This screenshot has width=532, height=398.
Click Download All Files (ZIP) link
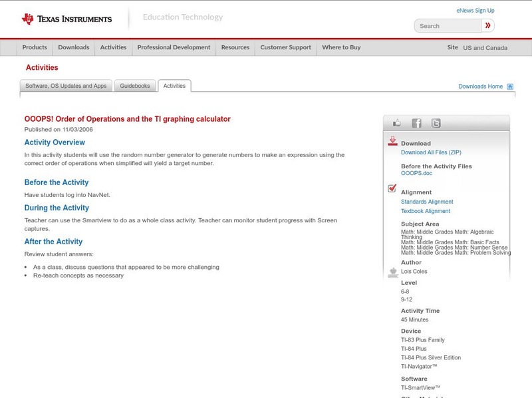[x=431, y=152]
